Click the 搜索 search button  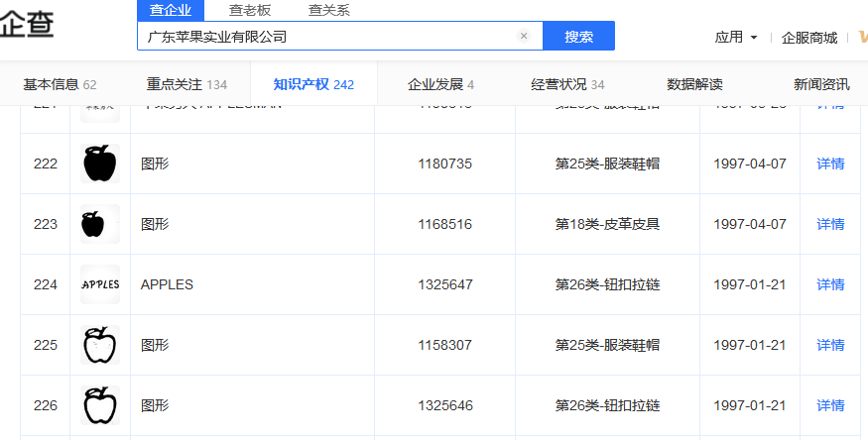[x=578, y=36]
